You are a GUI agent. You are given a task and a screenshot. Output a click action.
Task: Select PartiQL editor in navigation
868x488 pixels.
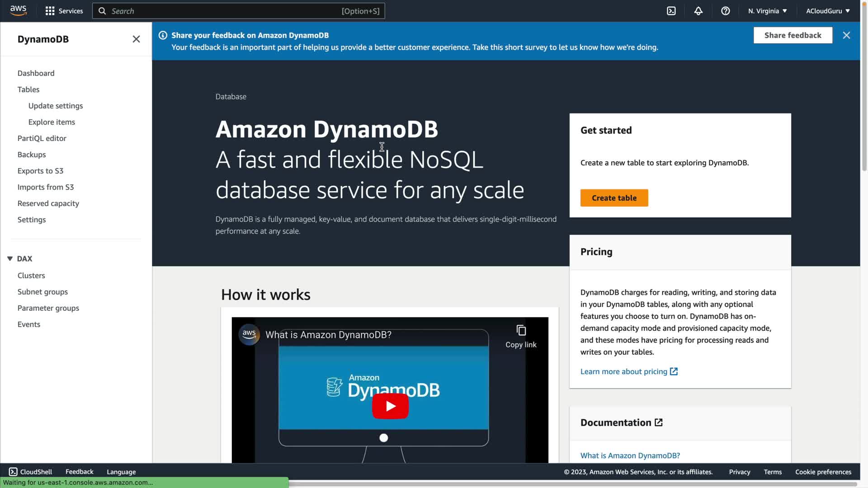(x=42, y=138)
